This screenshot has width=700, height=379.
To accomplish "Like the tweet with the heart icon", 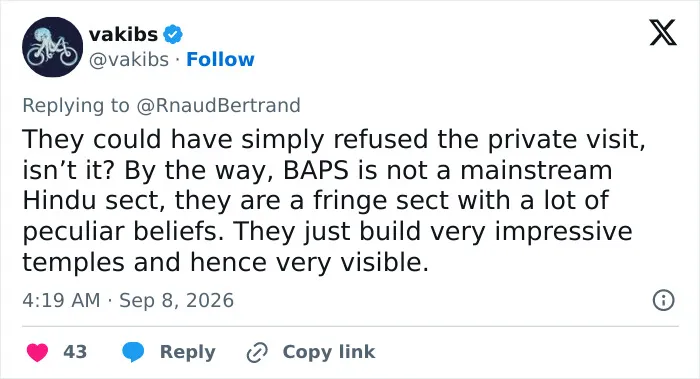I will pos(38,352).
